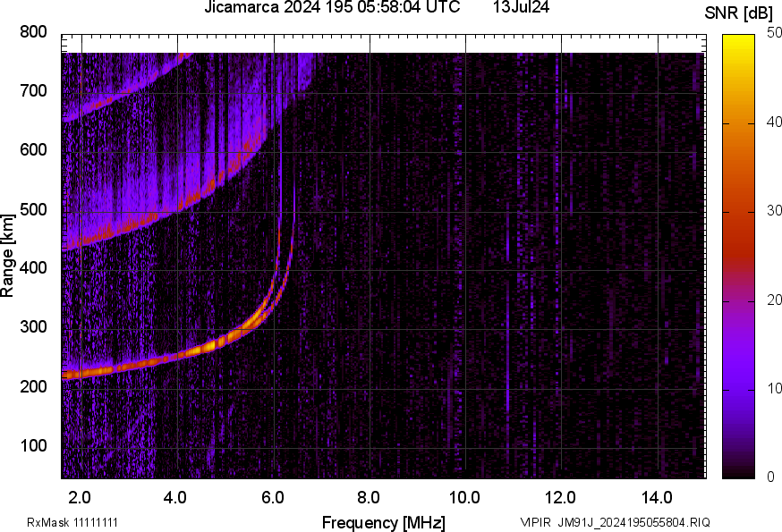This screenshot has width=782, height=532.
Task: Click the plot title 'Jicamarca 2024 195 05:58:04 UTC'
Action: click(x=332, y=7)
